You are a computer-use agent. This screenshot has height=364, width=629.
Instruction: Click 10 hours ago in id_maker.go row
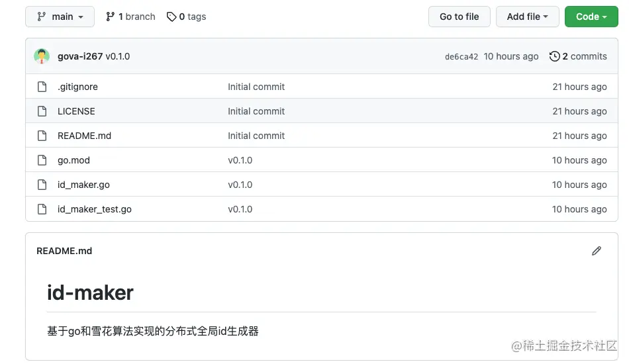[x=579, y=185]
